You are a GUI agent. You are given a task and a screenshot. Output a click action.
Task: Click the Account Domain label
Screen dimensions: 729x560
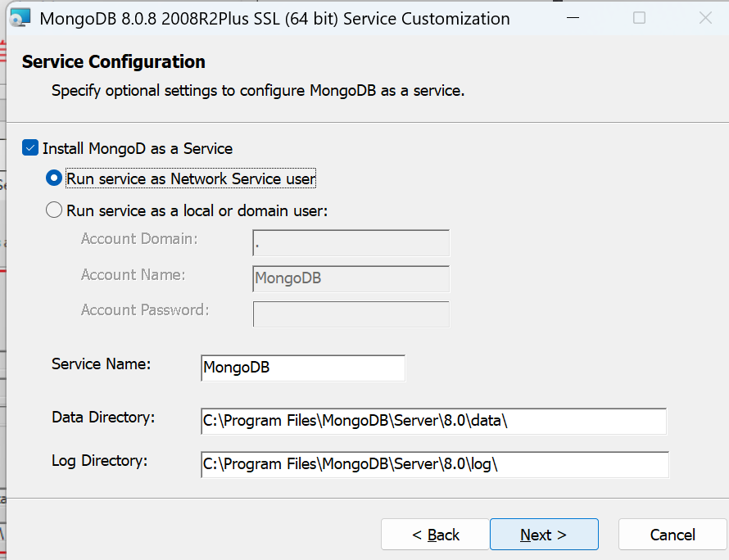pos(139,239)
